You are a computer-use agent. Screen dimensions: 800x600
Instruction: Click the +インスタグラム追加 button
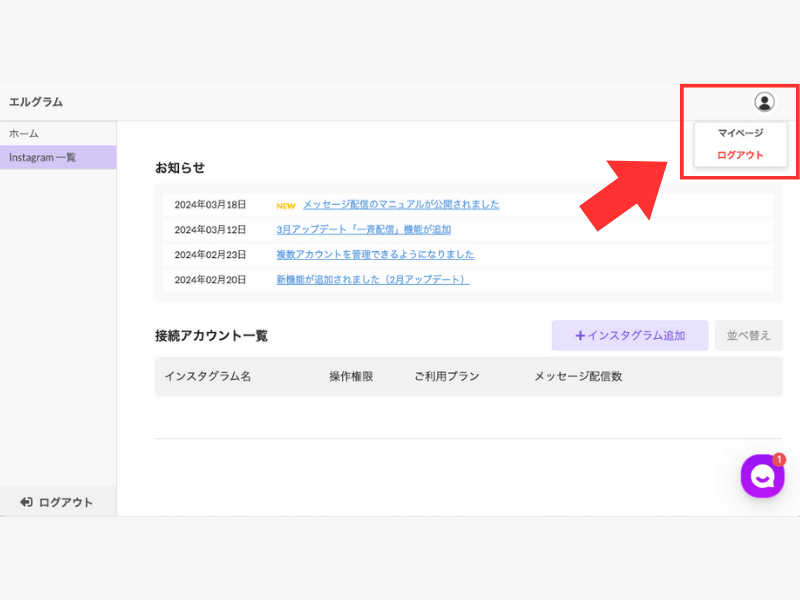coord(630,336)
